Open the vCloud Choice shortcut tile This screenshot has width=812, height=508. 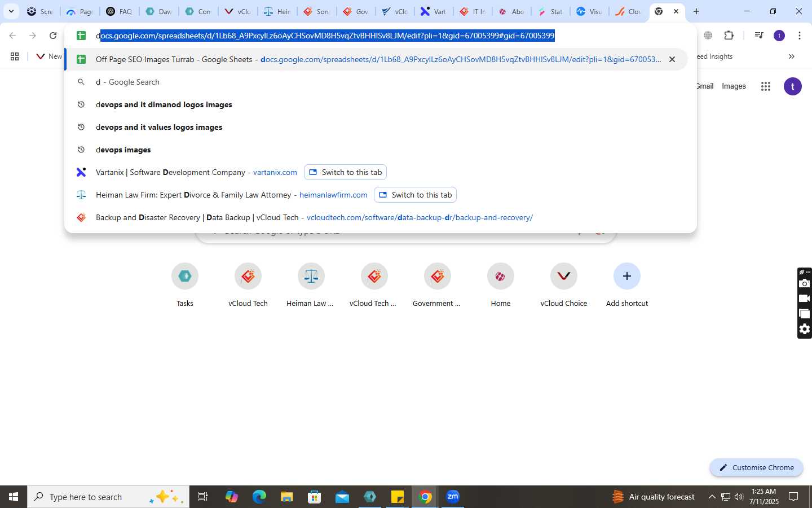[564, 286]
